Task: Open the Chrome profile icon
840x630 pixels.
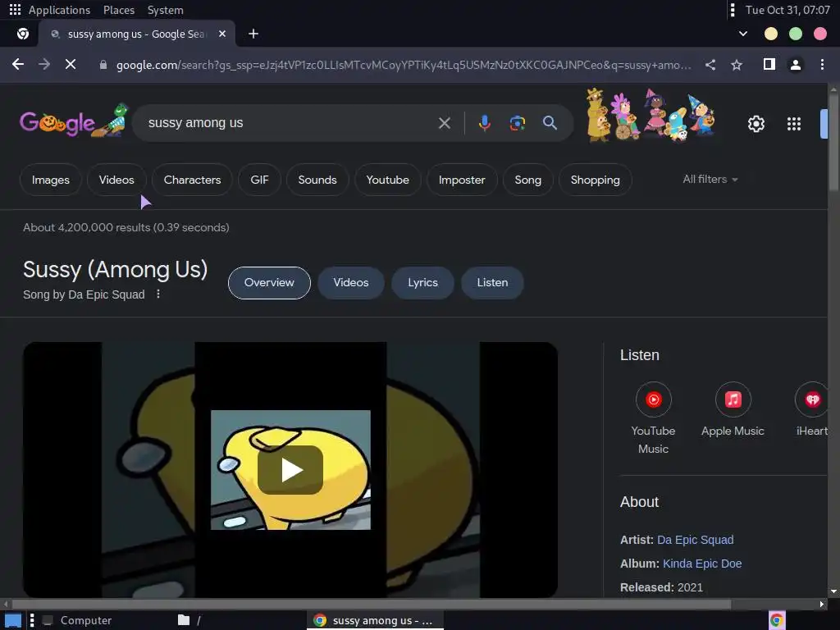Action: [796, 65]
